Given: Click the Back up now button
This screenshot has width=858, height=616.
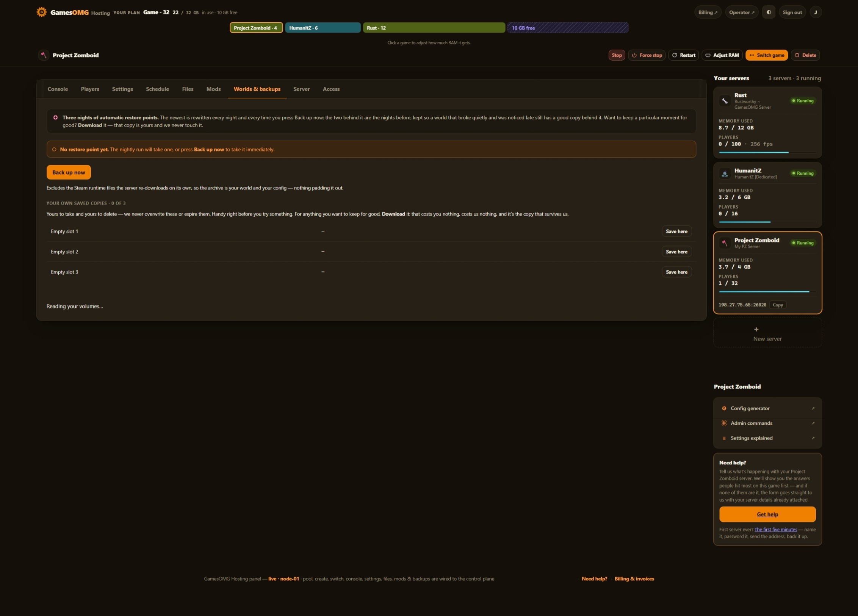Looking at the screenshot, I should 69,172.
